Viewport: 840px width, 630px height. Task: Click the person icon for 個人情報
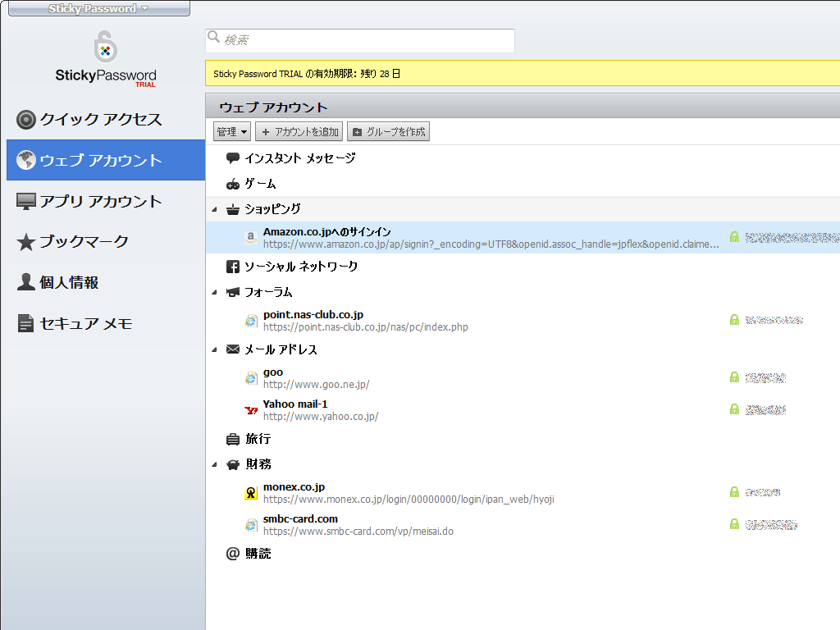tap(25, 282)
